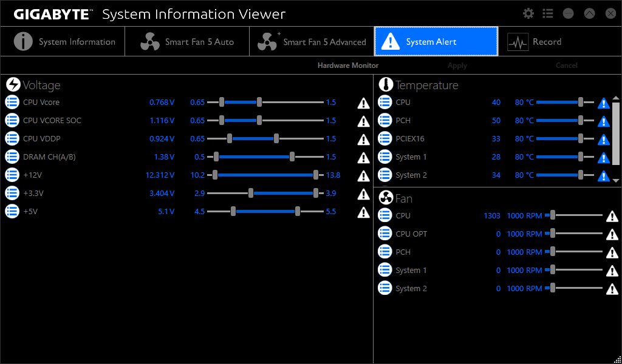The height and width of the screenshot is (364, 622).
Task: Click the list view icon in title bar
Action: tap(548, 14)
